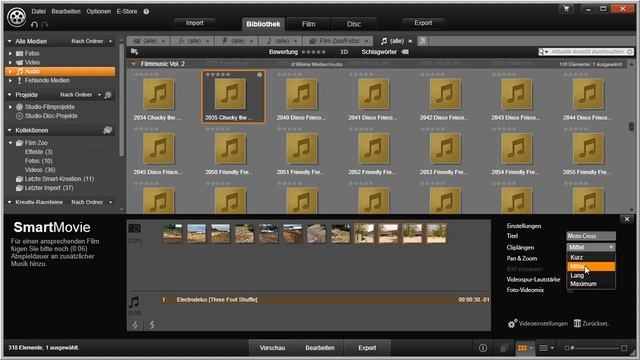Choose Maximum in Cliplängen list
The image size is (640, 360).
(591, 284)
